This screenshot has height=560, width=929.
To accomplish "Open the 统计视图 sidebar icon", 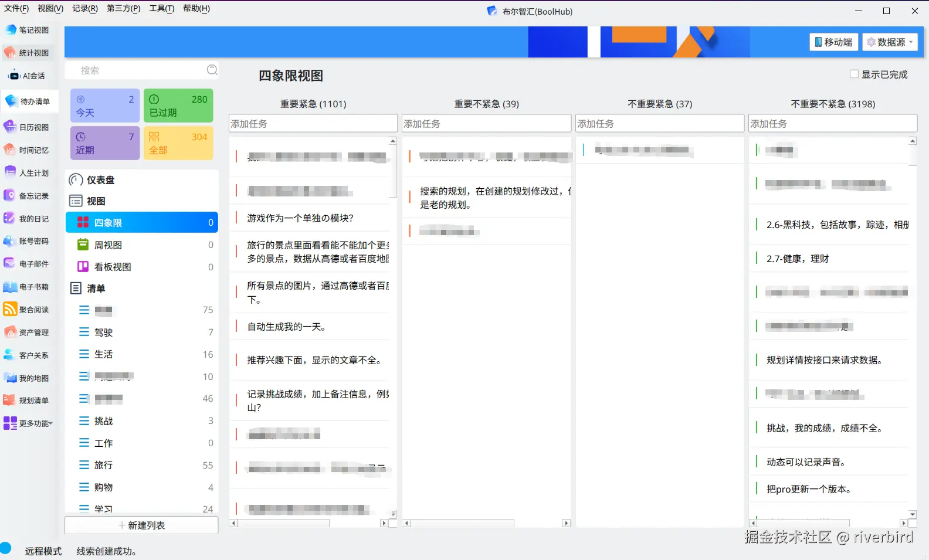I will 11,53.
